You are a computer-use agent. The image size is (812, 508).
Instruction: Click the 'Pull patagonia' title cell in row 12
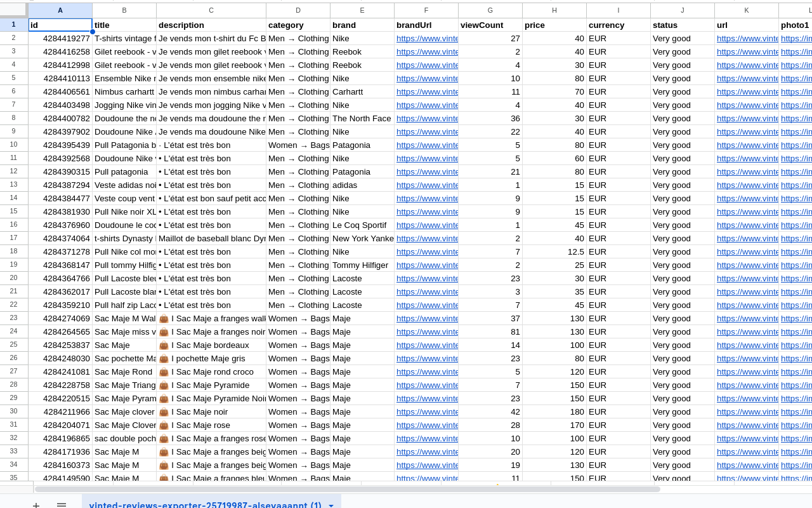click(x=124, y=171)
